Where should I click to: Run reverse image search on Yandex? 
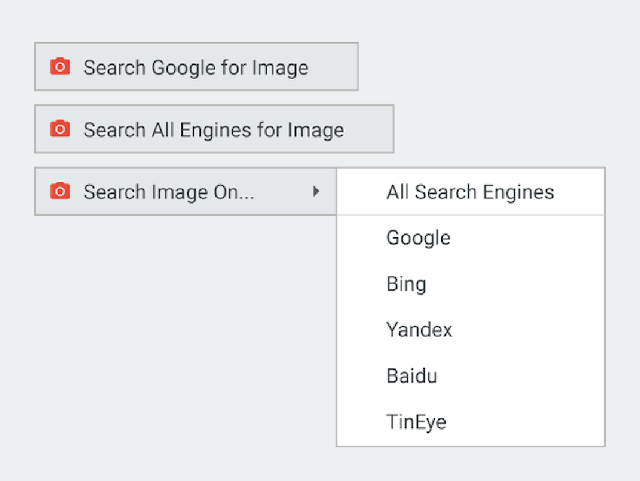471,330
